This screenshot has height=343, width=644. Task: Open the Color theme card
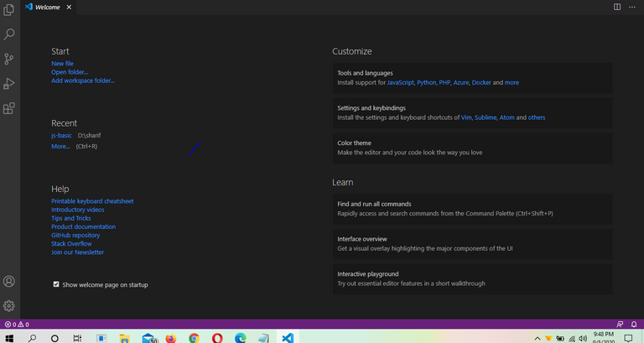(472, 148)
